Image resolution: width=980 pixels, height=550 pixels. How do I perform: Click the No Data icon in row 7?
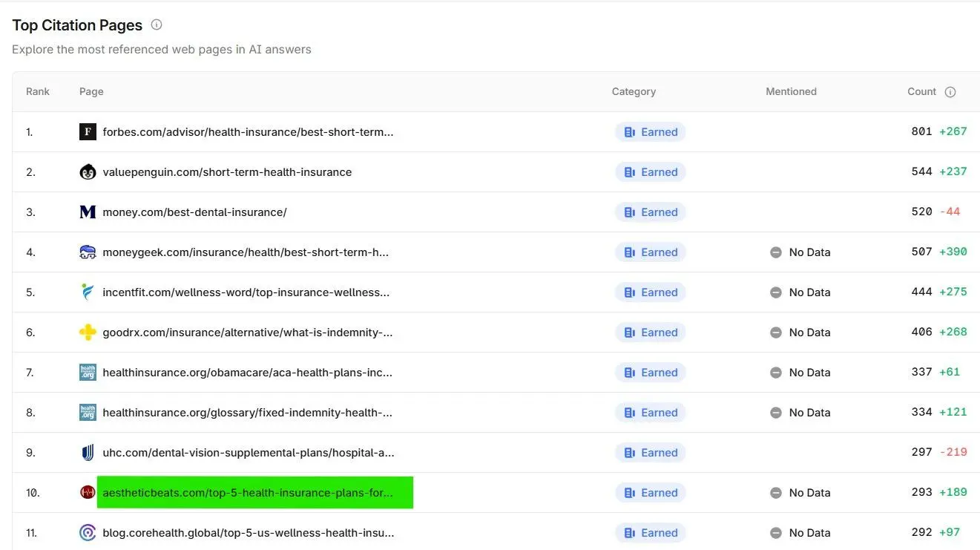pyautogui.click(x=776, y=373)
